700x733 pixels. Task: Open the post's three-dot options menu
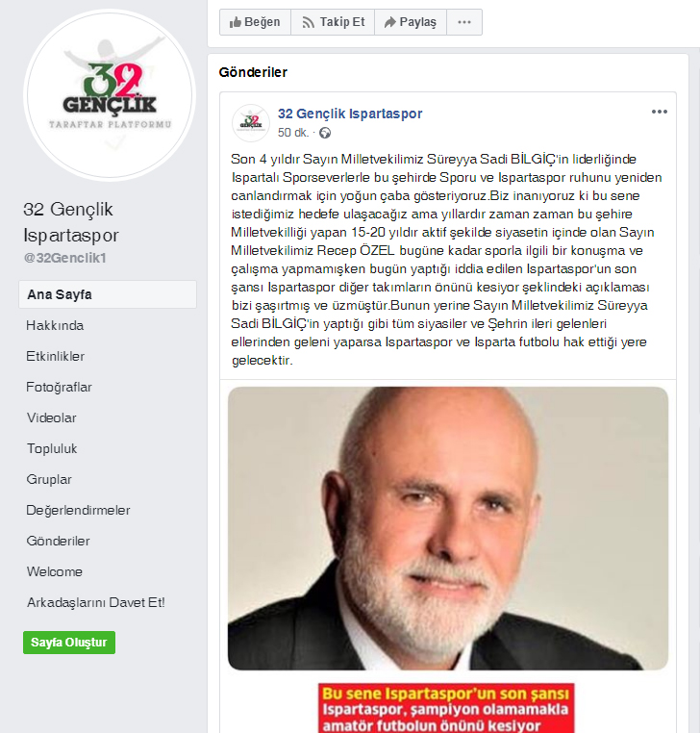click(x=659, y=112)
